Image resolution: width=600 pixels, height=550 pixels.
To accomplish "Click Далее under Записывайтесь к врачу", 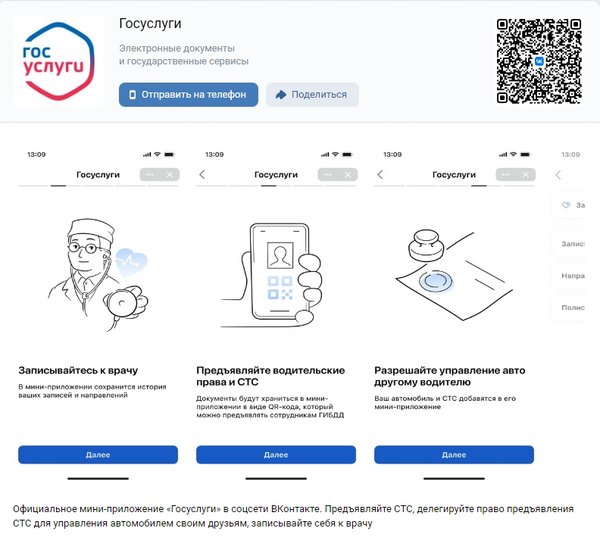I will [x=98, y=455].
